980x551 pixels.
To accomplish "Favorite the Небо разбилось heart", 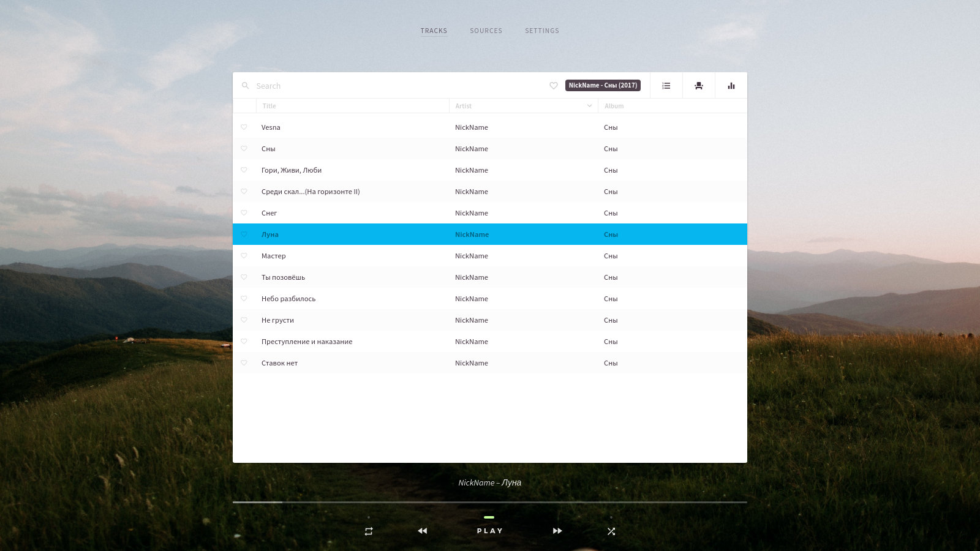I will pyautogui.click(x=244, y=299).
